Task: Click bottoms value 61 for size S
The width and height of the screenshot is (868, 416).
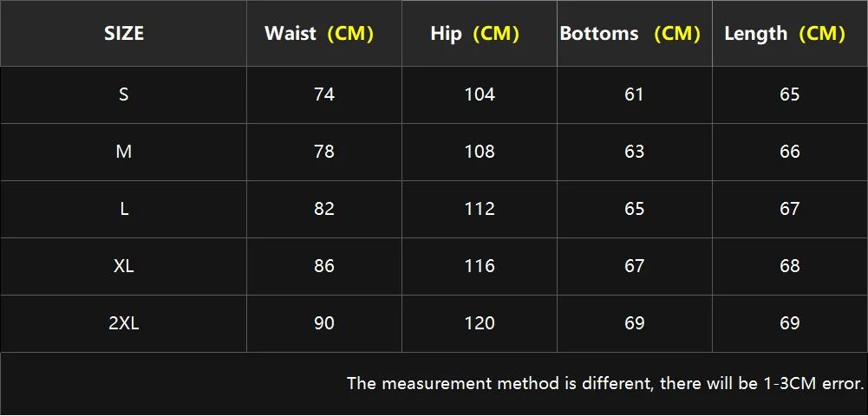Action: [635, 94]
